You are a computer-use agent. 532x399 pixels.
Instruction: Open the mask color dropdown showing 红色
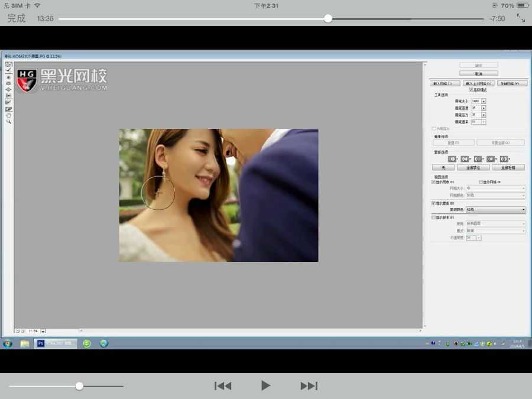click(x=495, y=209)
